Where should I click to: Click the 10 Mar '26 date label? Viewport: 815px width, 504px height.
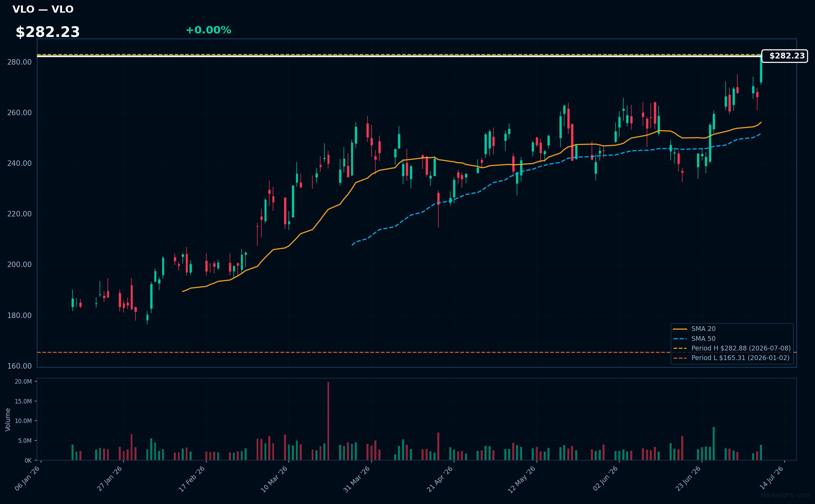(x=275, y=479)
